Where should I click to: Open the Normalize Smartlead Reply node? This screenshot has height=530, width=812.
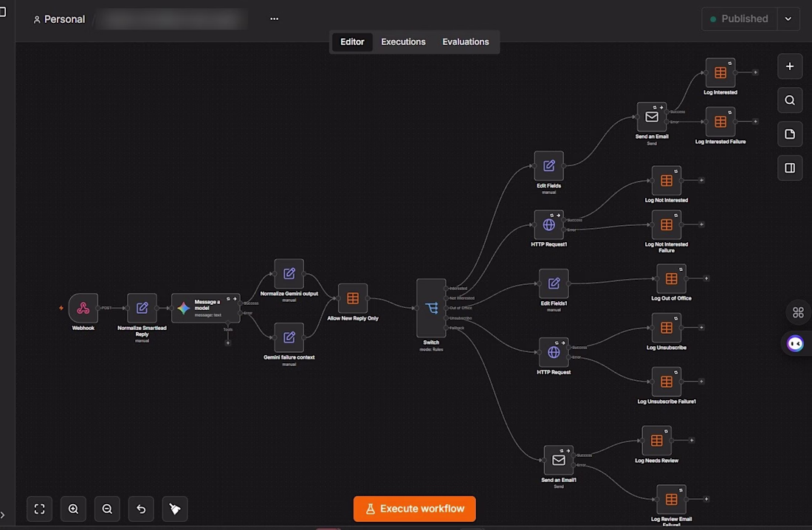pos(142,309)
